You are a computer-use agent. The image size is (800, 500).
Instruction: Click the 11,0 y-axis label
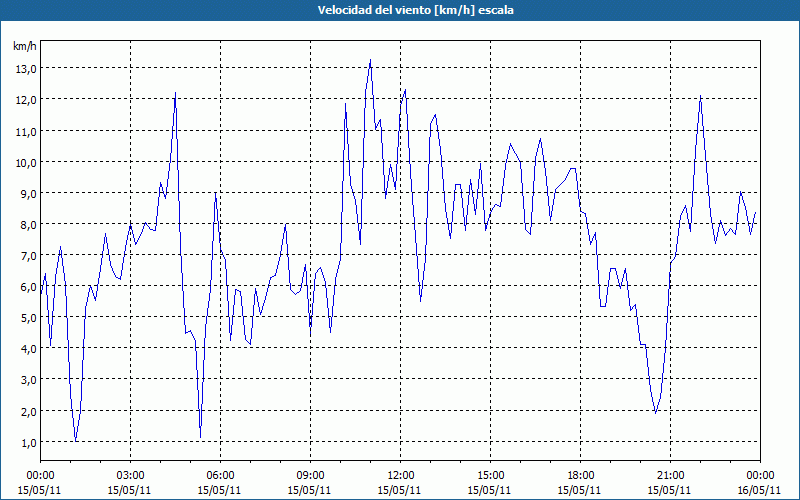pyautogui.click(x=27, y=131)
